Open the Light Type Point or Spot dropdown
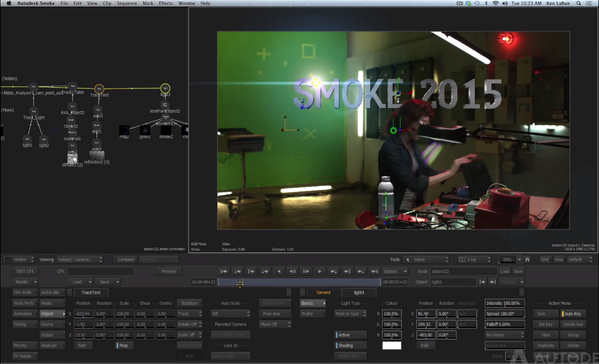 pyautogui.click(x=351, y=314)
